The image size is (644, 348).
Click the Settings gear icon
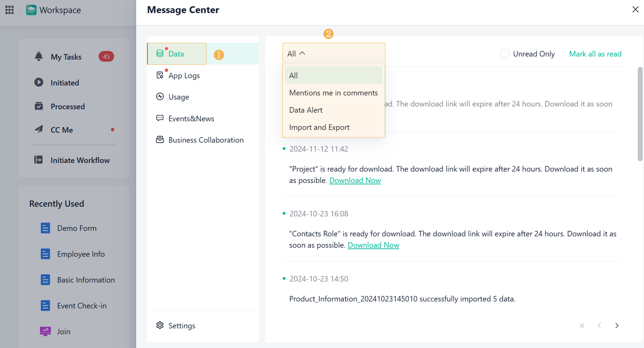click(x=160, y=325)
